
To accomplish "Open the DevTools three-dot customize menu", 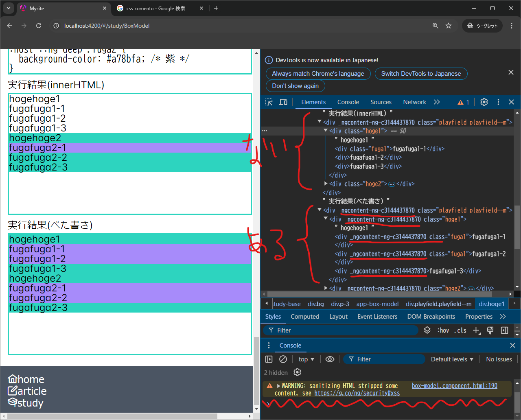I will [498, 102].
